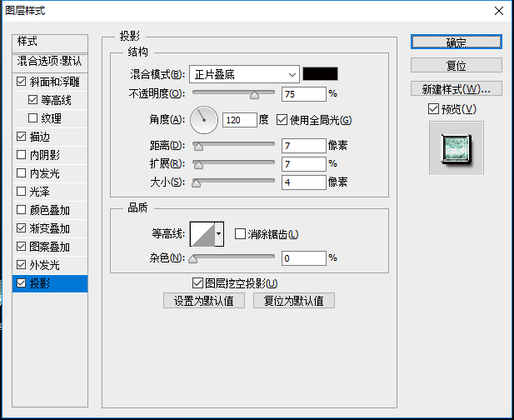The image size is (514, 420).
Task: Enable the 内阴影 effect checkbox
Action: (x=22, y=155)
